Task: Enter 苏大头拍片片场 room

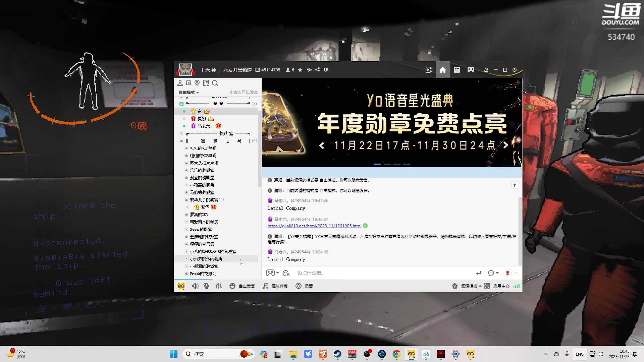Action: pos(204,163)
